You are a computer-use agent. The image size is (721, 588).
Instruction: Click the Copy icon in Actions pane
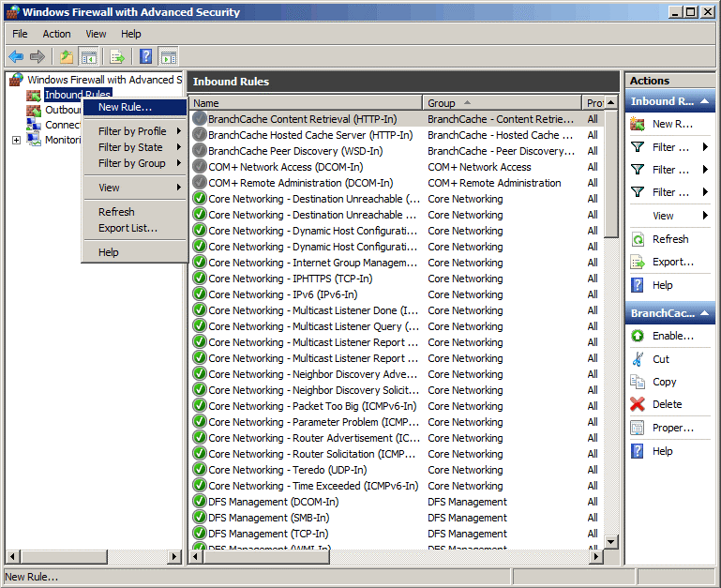638,382
